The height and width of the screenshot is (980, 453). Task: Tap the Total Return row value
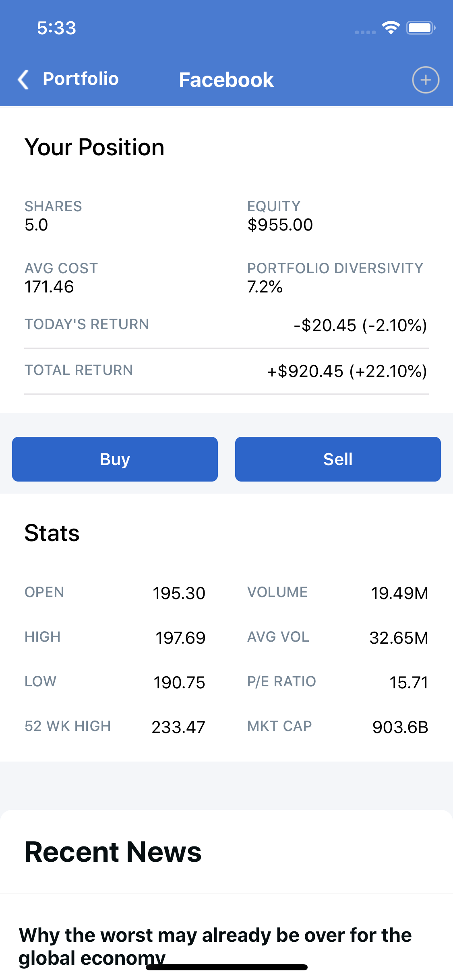347,371
